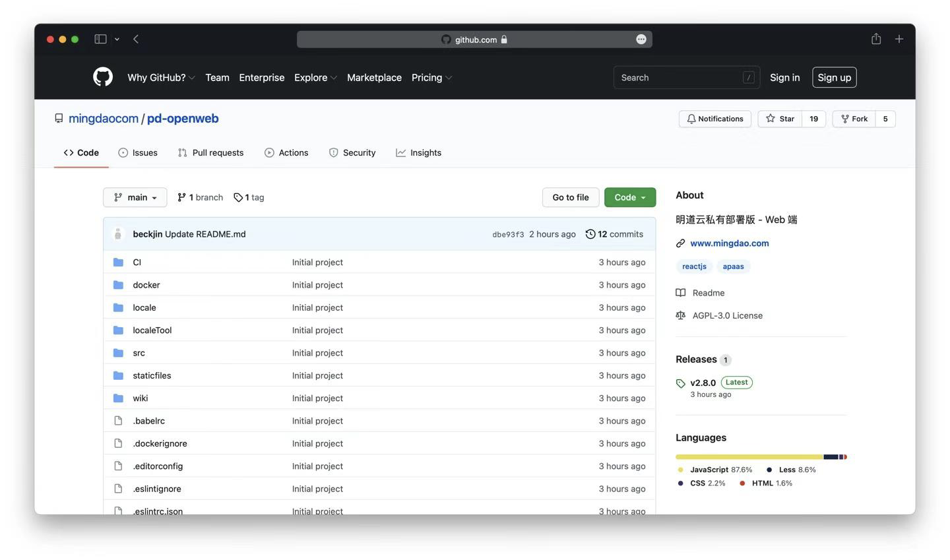The image size is (950, 560).
Task: Click the JavaScript segment of language bar
Action: tap(749, 456)
